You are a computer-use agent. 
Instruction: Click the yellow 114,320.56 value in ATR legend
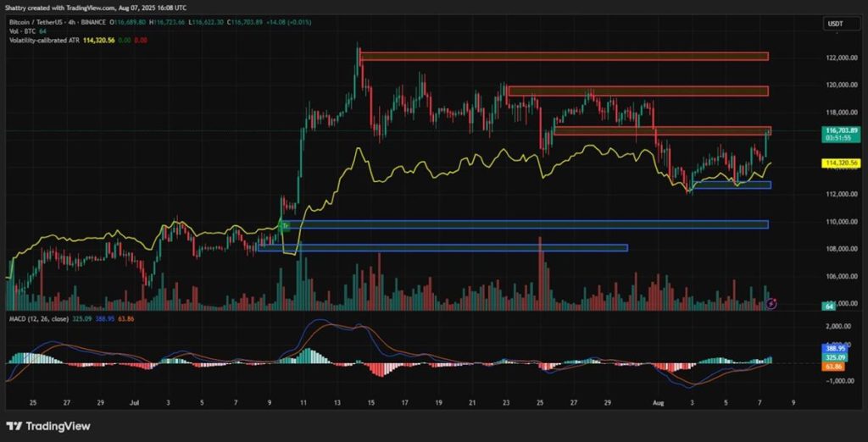[98, 41]
